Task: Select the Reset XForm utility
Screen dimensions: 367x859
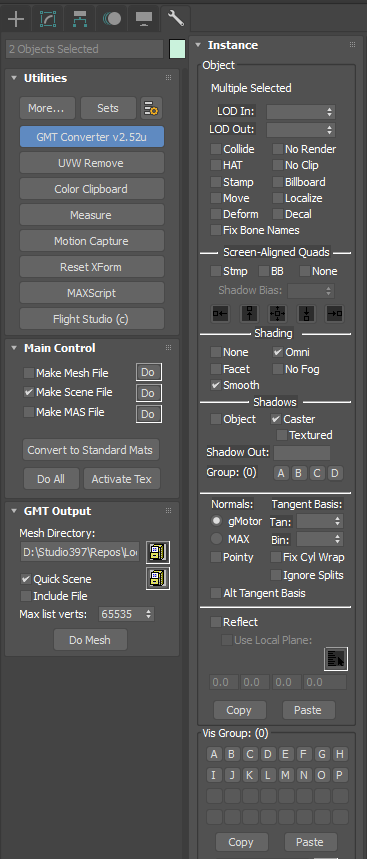Action: click(x=91, y=267)
